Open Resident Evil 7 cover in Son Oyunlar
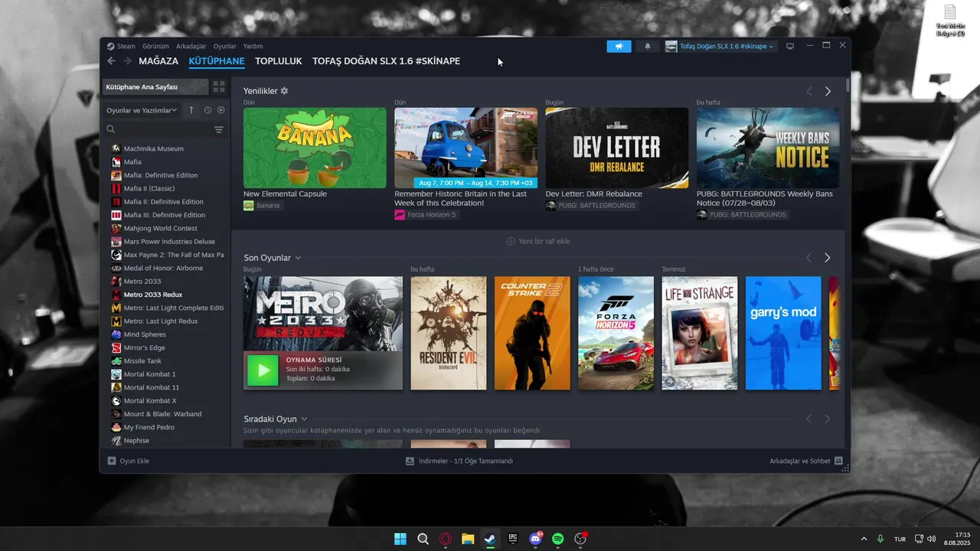The width and height of the screenshot is (980, 551). click(x=449, y=333)
